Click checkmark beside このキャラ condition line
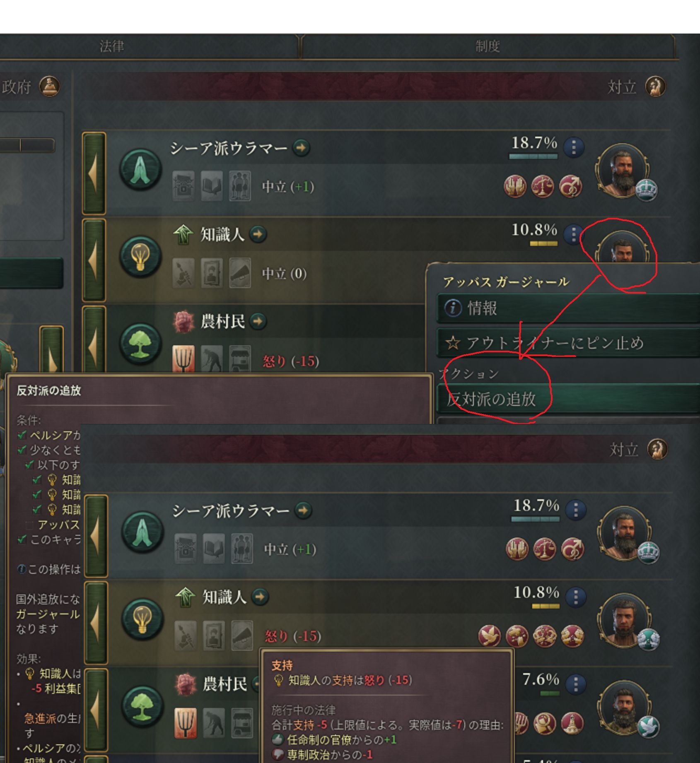The width and height of the screenshot is (700, 763). (22, 539)
